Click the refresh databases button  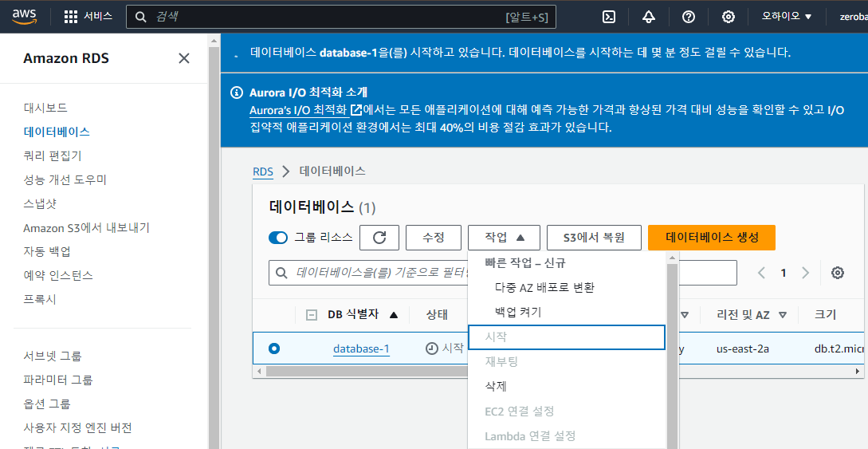click(x=379, y=238)
